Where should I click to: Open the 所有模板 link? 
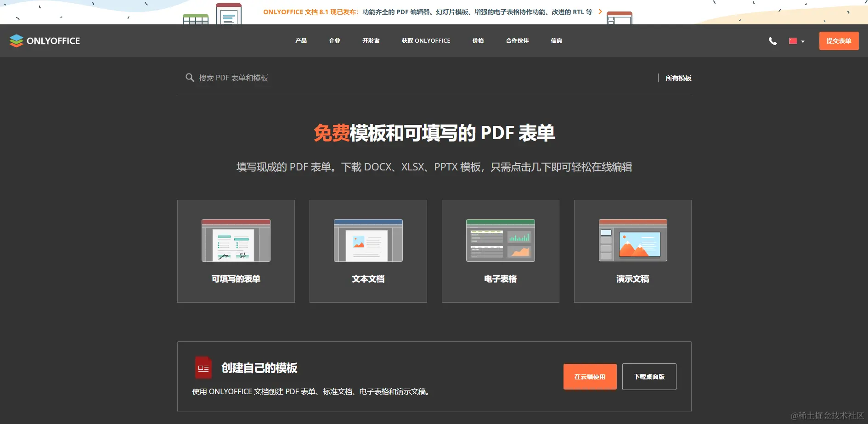pos(677,78)
